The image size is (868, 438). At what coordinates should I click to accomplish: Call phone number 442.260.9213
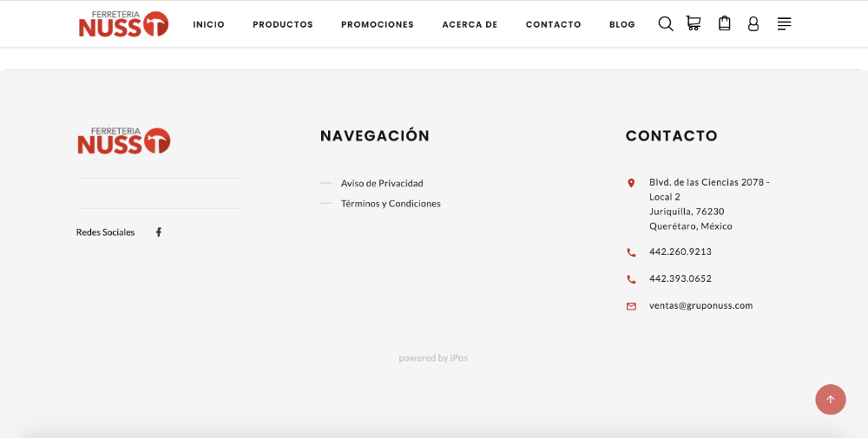pyautogui.click(x=681, y=252)
